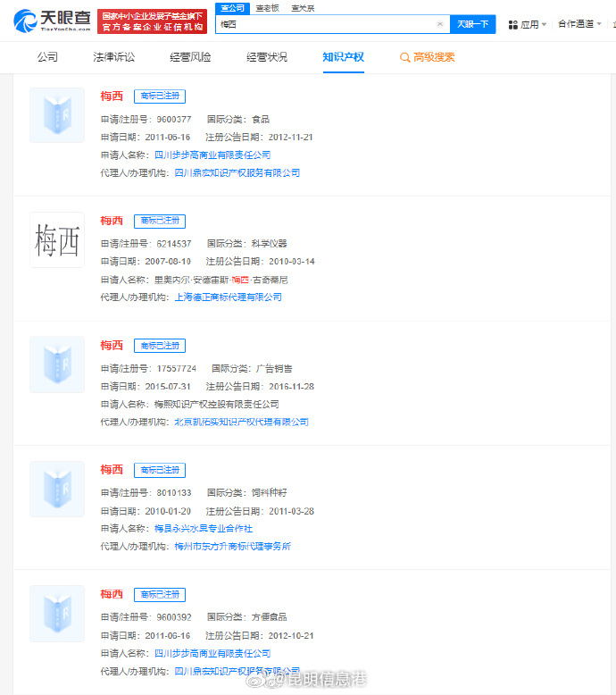Open agent 梅州市东方升商标代理事务所

tap(232, 546)
